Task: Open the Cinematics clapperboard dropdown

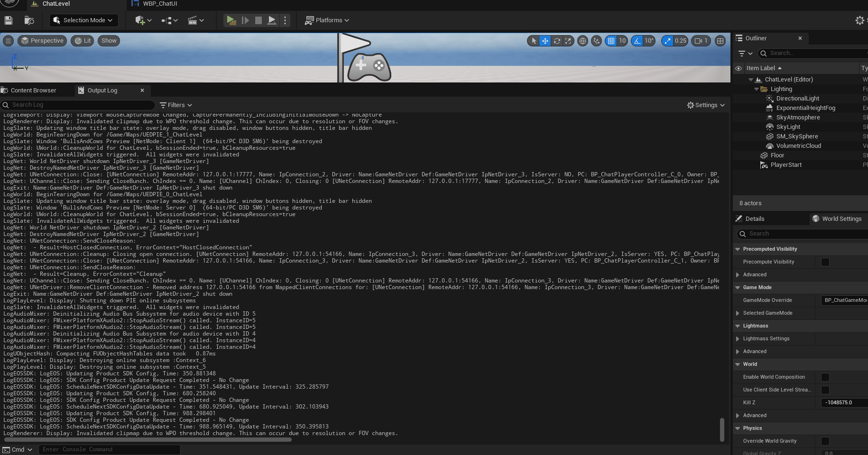Action: coord(195,20)
